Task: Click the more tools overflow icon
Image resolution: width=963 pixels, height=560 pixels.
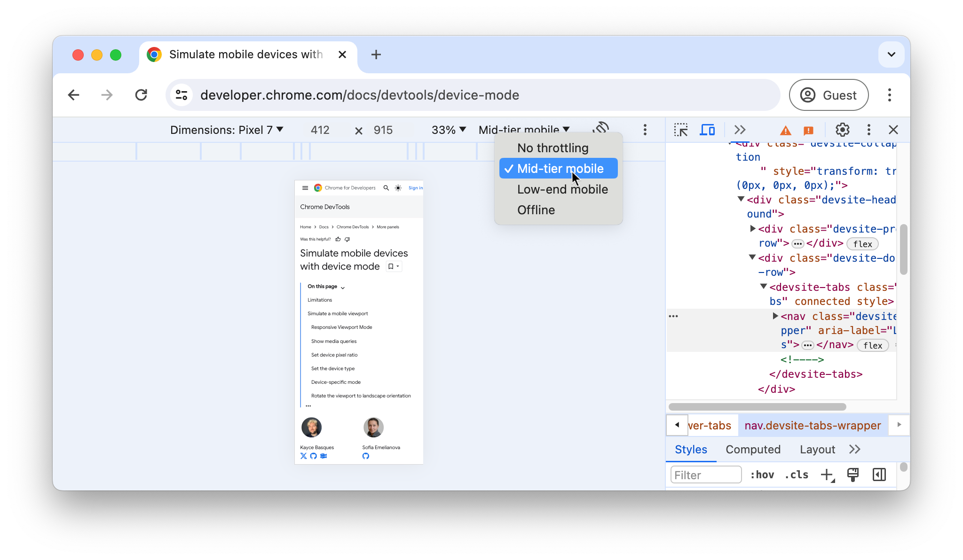Action: tap(740, 129)
